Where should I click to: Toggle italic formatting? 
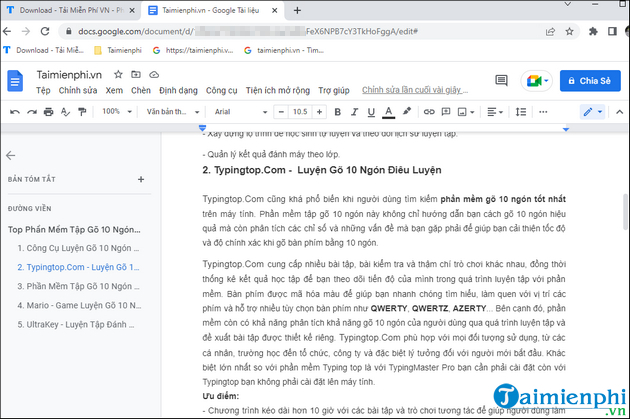click(x=354, y=112)
